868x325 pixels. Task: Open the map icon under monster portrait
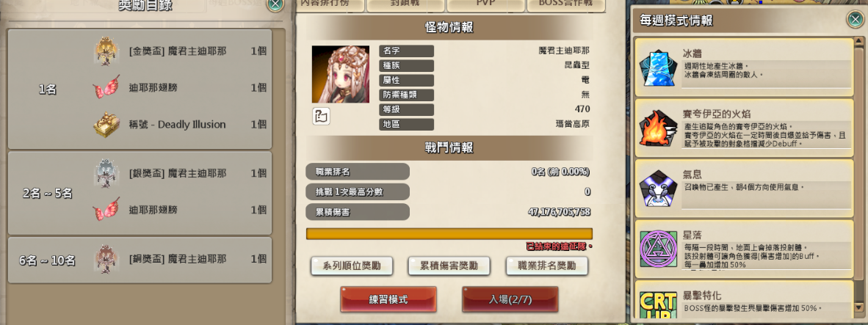tap(321, 115)
